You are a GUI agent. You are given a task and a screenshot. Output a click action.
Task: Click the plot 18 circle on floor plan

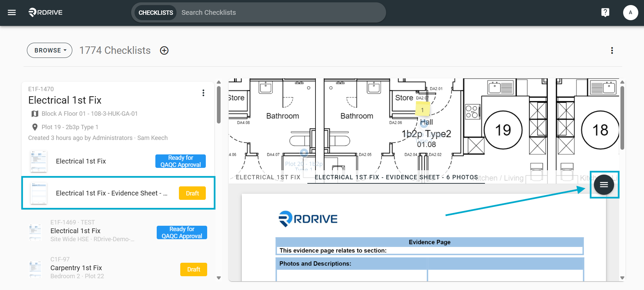point(600,130)
